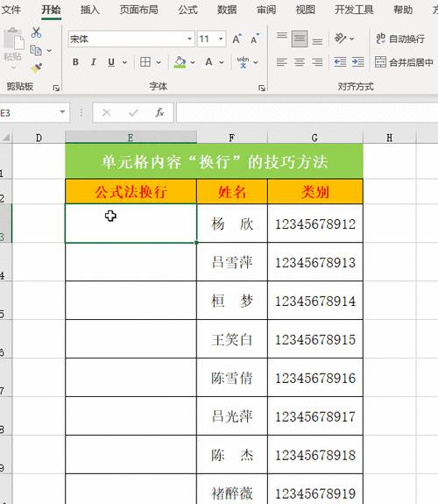This screenshot has width=438, height=504.
Task: Click the phonetic guide wén icon
Action: (x=243, y=61)
